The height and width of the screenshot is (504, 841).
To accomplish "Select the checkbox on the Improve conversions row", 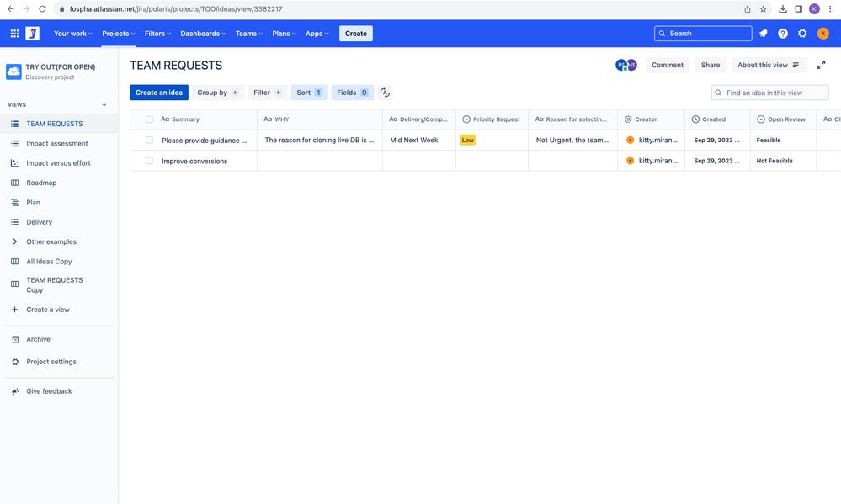I will click(149, 159).
